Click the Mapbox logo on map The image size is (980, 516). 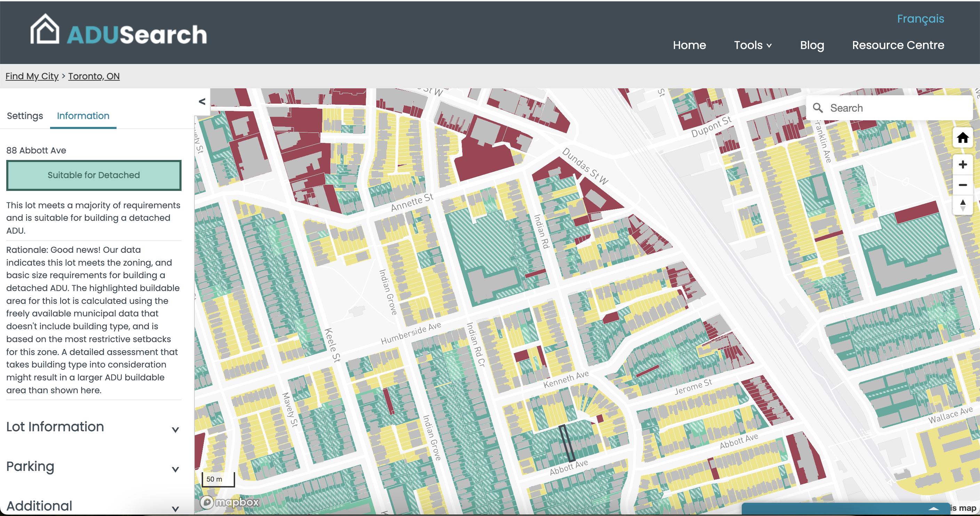[230, 502]
